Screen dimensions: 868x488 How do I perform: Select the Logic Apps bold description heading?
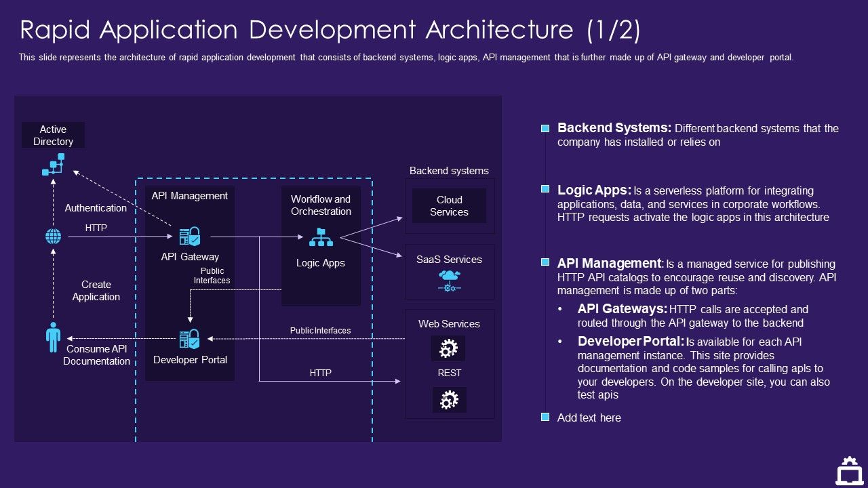(594, 190)
